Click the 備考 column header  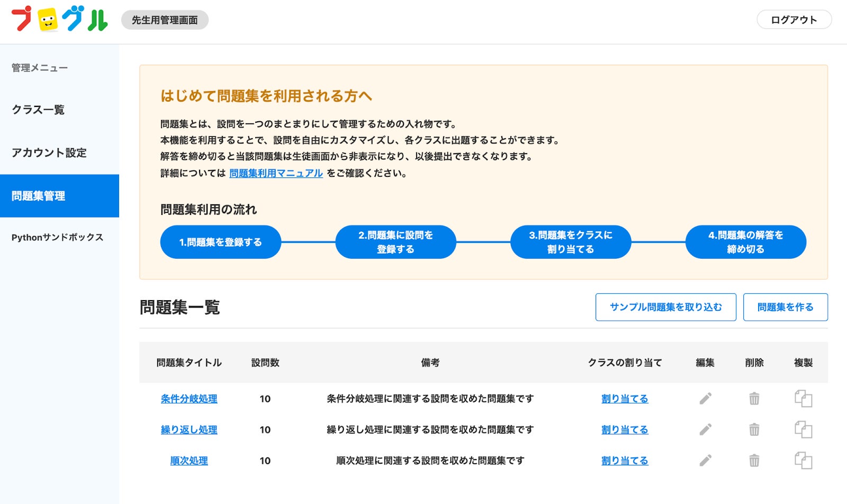coord(430,363)
